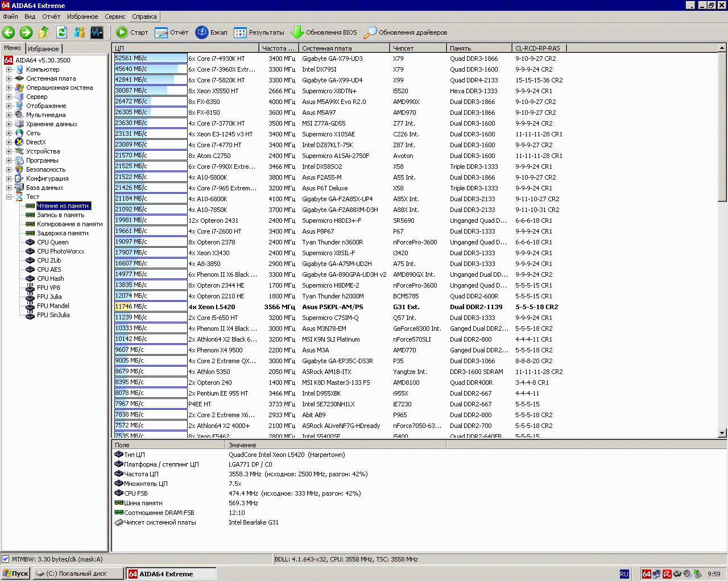Click the Refresh icon in the toolbar
This screenshot has height=582, width=728.
click(x=61, y=32)
